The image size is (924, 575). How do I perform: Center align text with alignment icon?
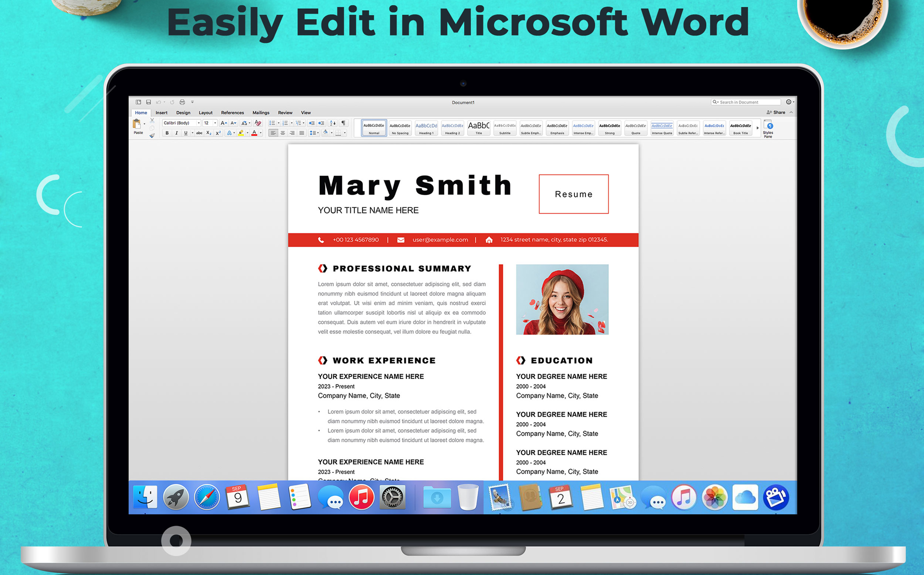point(282,133)
